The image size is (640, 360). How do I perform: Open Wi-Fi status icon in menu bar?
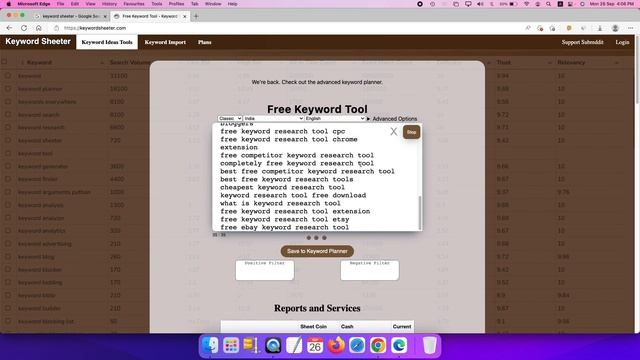click(527, 4)
